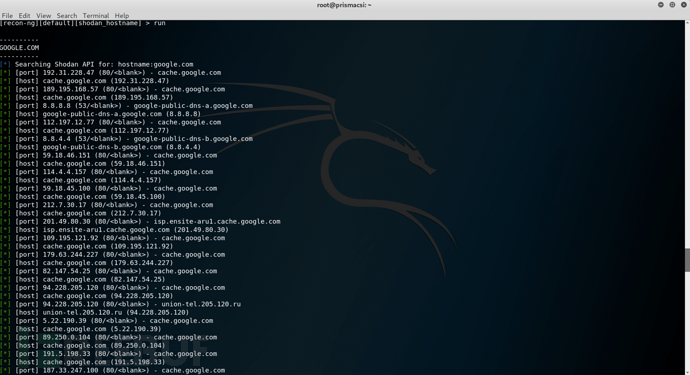This screenshot has width=690, height=375.
Task: Click the '[host] isp.ensite-aru1.cache.google.com' line
Action: 114,230
